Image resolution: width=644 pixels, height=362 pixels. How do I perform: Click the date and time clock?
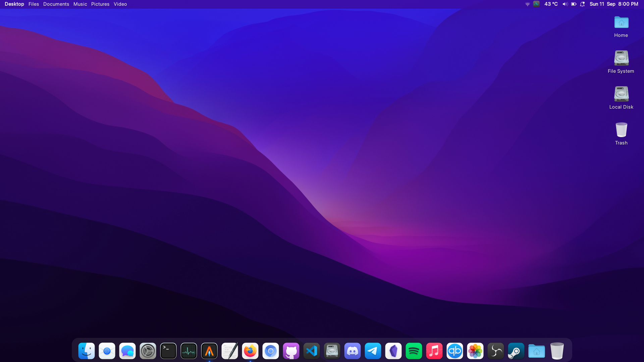614,4
